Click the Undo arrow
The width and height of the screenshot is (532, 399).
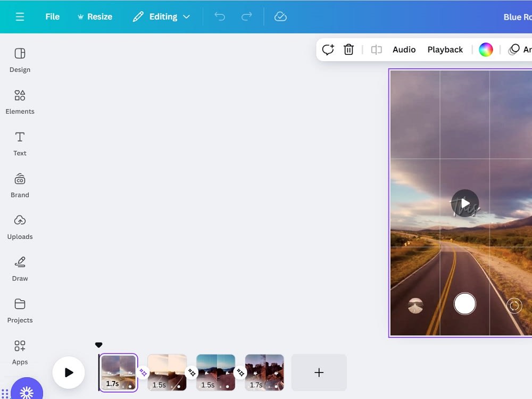tap(220, 16)
